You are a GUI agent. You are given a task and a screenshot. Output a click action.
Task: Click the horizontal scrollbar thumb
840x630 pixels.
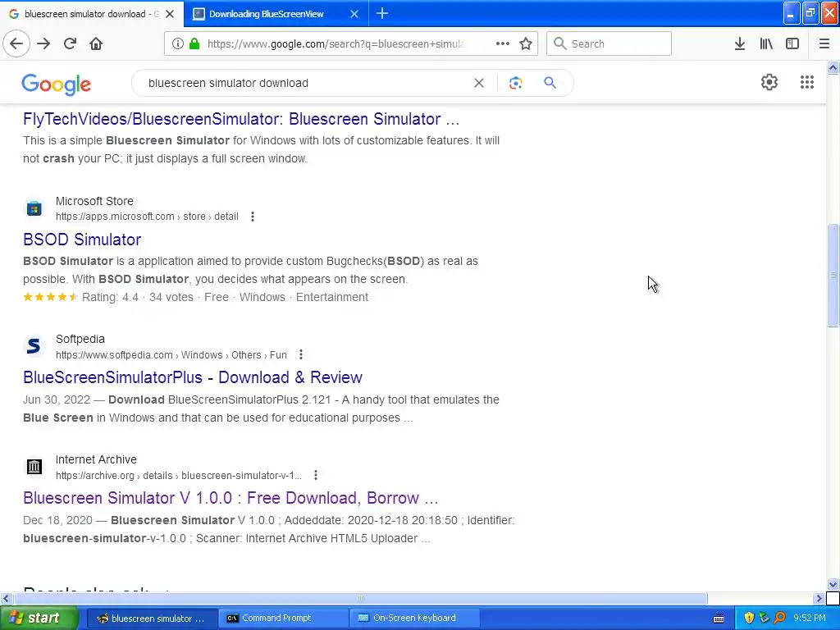coord(360,598)
